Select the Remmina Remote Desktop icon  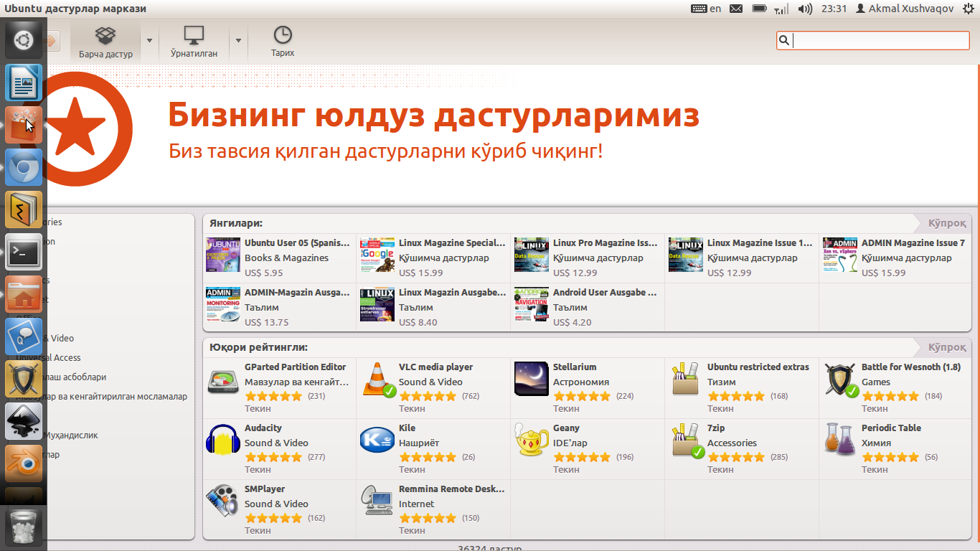[x=377, y=501]
